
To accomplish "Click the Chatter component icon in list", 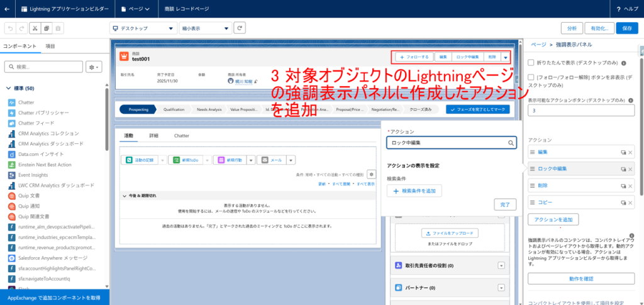I will point(12,102).
